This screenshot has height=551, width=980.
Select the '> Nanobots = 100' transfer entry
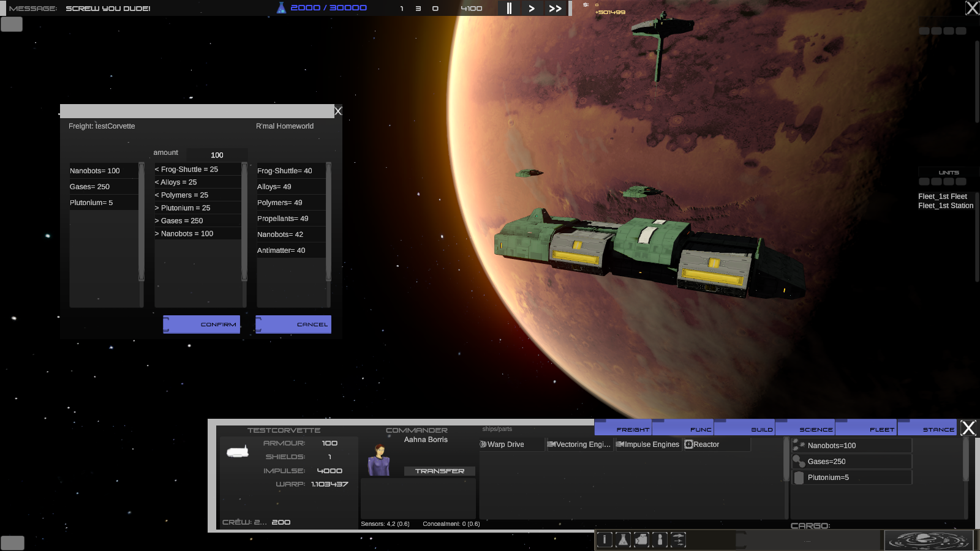click(197, 233)
